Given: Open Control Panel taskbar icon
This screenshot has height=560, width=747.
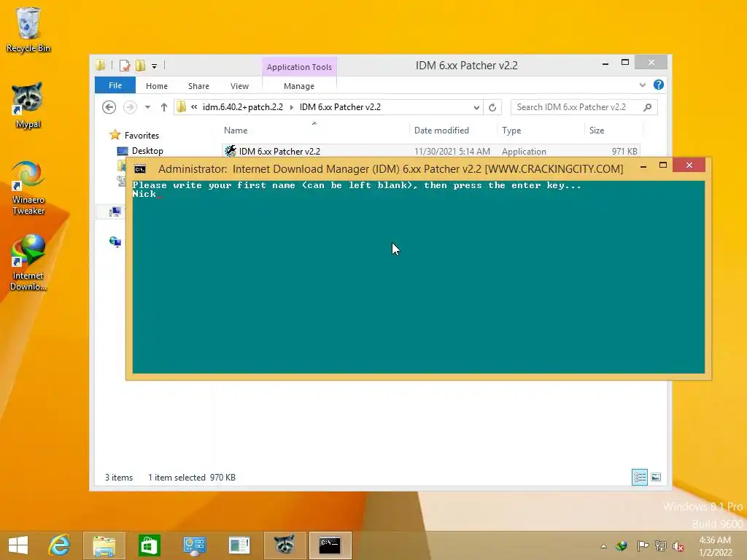Looking at the screenshot, I should 194,545.
